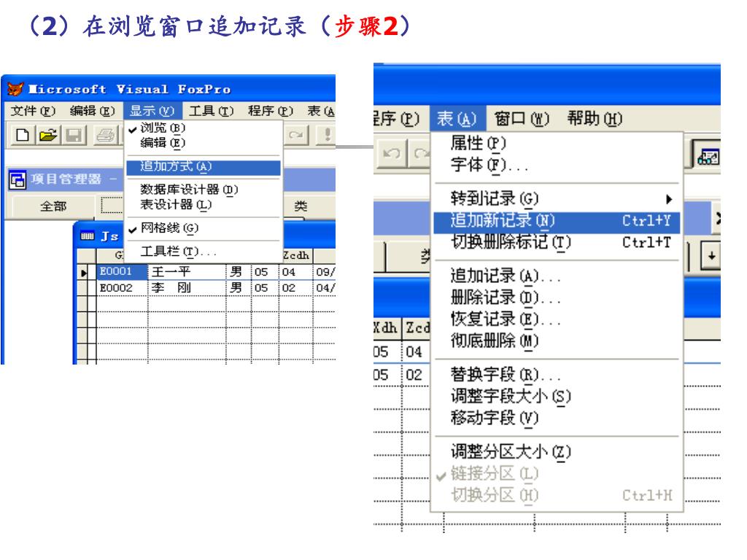
Task: Click the Project Manager window icon
Action: click(18, 180)
